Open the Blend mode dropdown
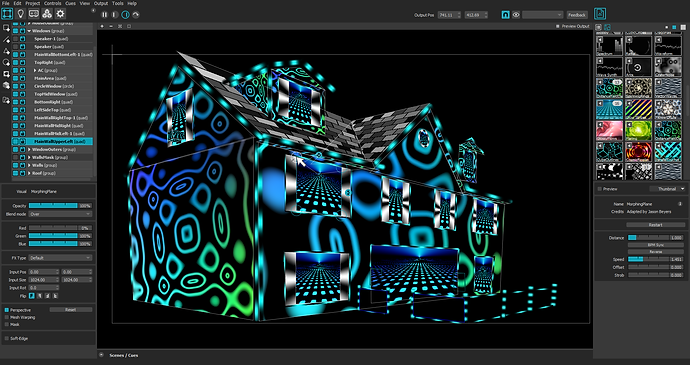 click(x=60, y=214)
